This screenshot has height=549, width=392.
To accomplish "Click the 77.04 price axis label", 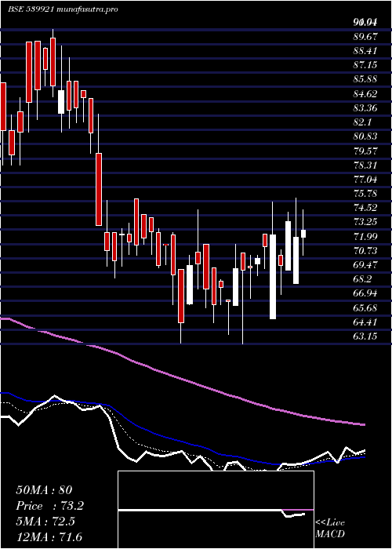I will (365, 180).
